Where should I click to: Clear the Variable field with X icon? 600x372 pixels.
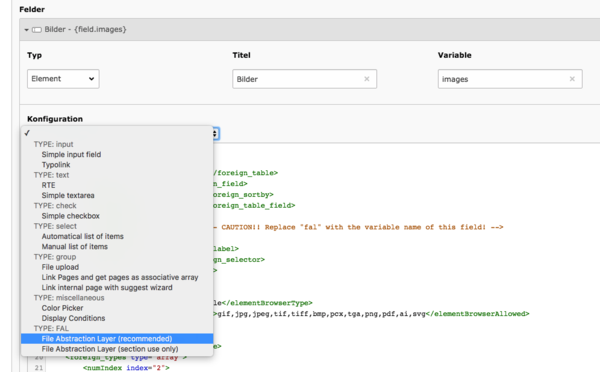(x=572, y=79)
